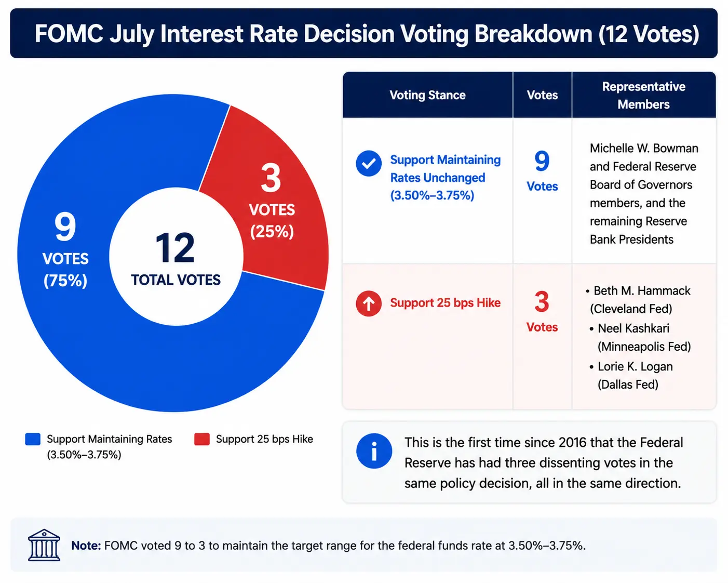Image resolution: width=728 pixels, height=583 pixels.
Task: Click Beth M. Hammack list entry
Action: [638, 300]
